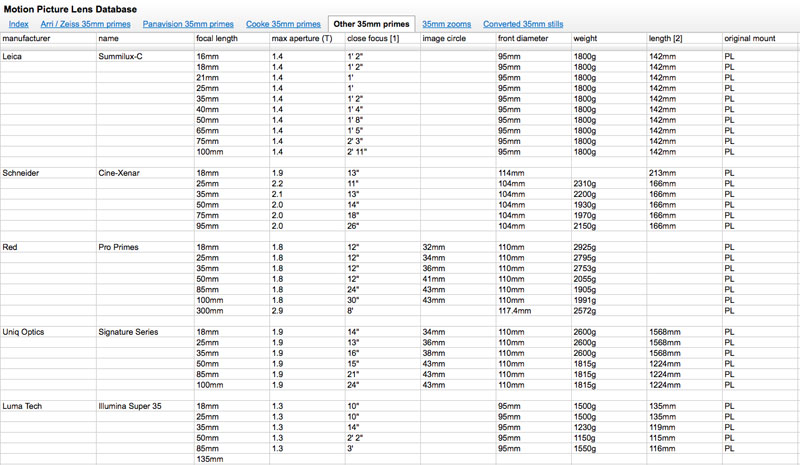Switch to Arri / Zeiss 35mm primes tab
The width and height of the screenshot is (800, 465).
click(86, 24)
